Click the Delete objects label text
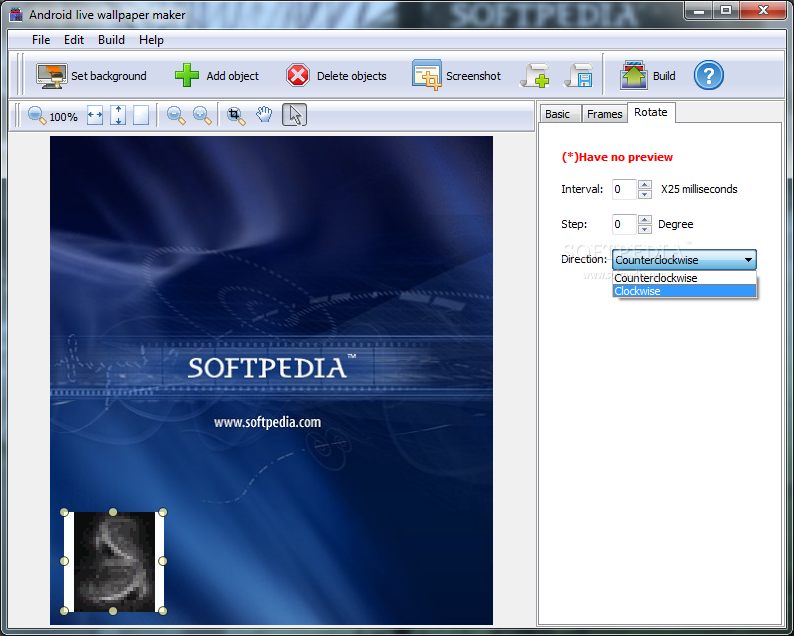Image resolution: width=794 pixels, height=636 pixels. pyautogui.click(x=351, y=76)
